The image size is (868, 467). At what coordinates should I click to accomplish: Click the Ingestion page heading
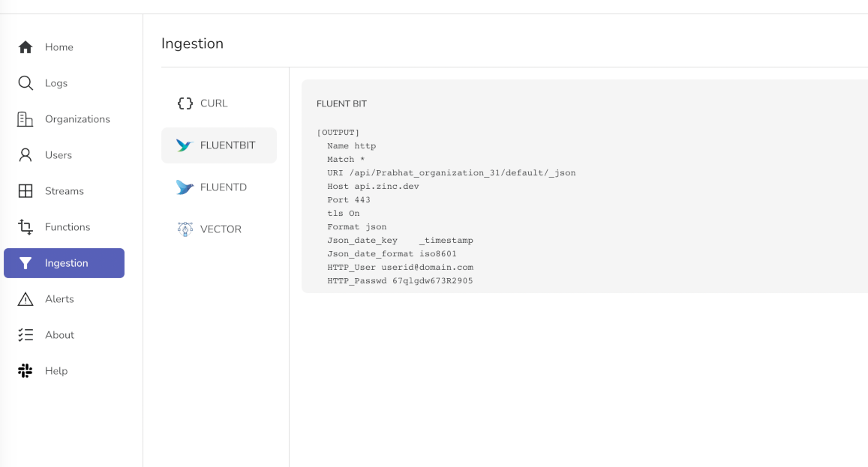tap(192, 43)
